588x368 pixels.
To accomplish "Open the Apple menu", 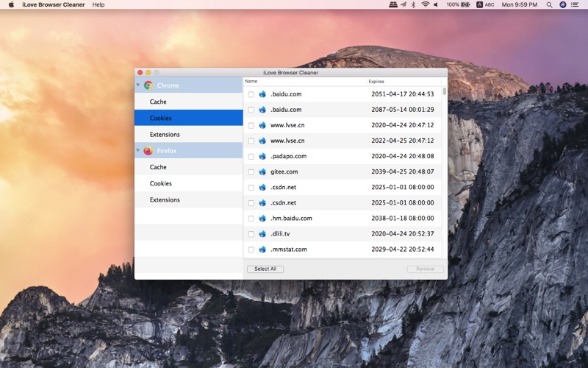I will click(11, 4).
